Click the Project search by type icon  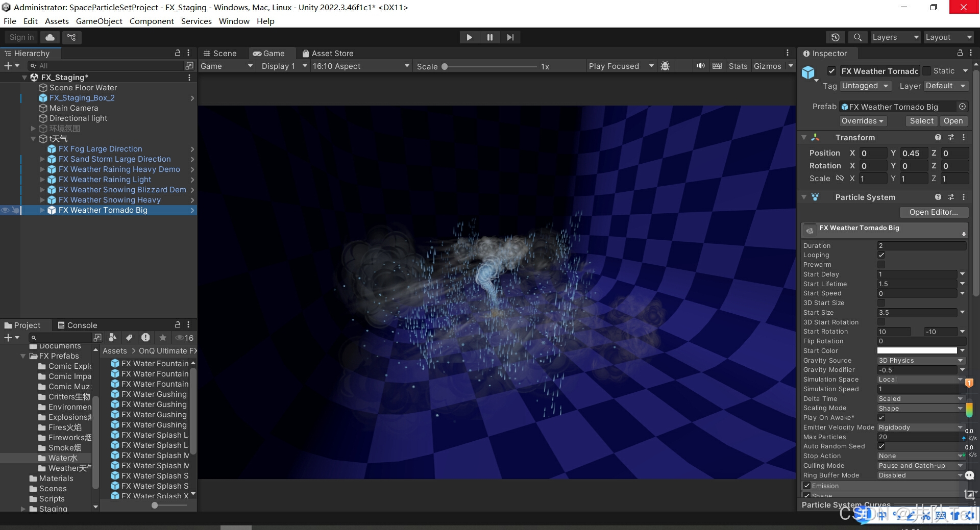(x=113, y=338)
